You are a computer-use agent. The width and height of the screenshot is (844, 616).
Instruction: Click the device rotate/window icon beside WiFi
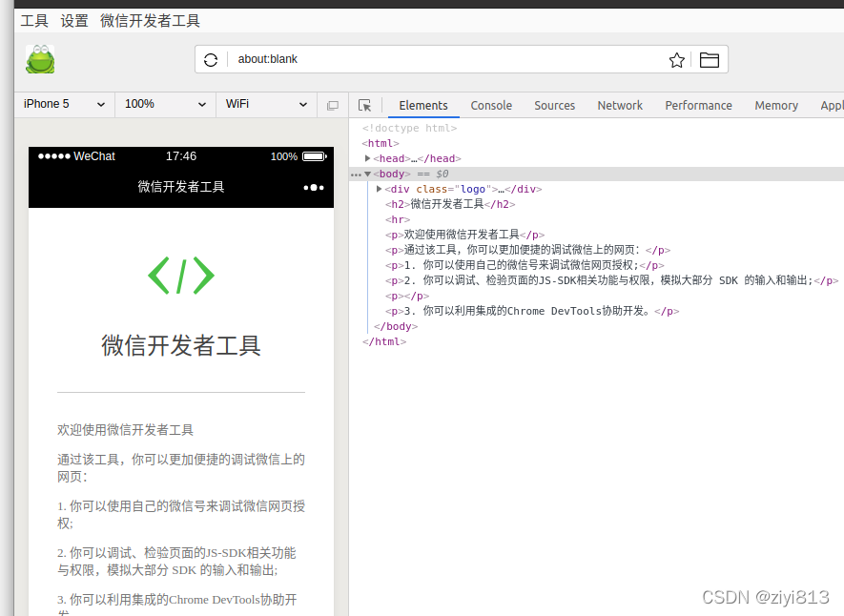coord(333,106)
